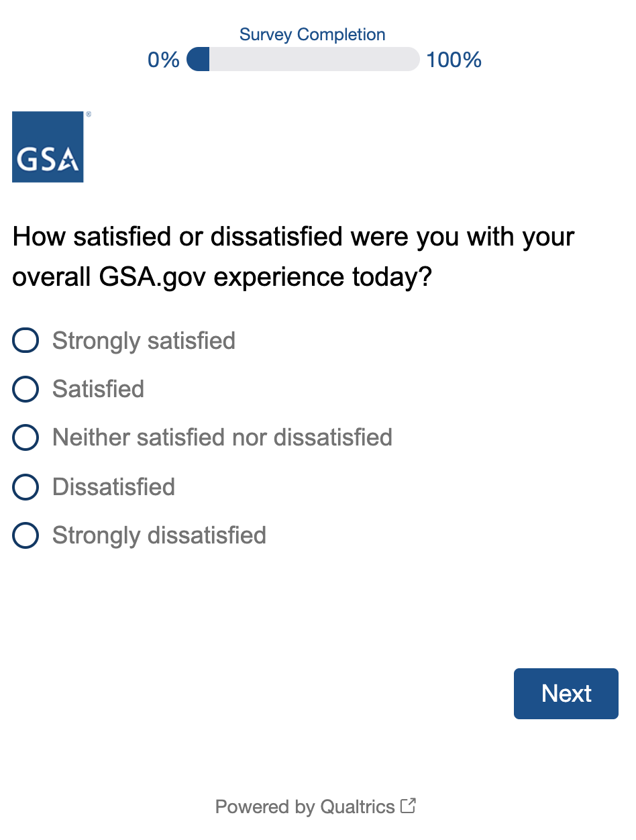This screenshot has height=840, width=636.
Task: Click the 'Dissatisfied' answer label text
Action: (113, 487)
